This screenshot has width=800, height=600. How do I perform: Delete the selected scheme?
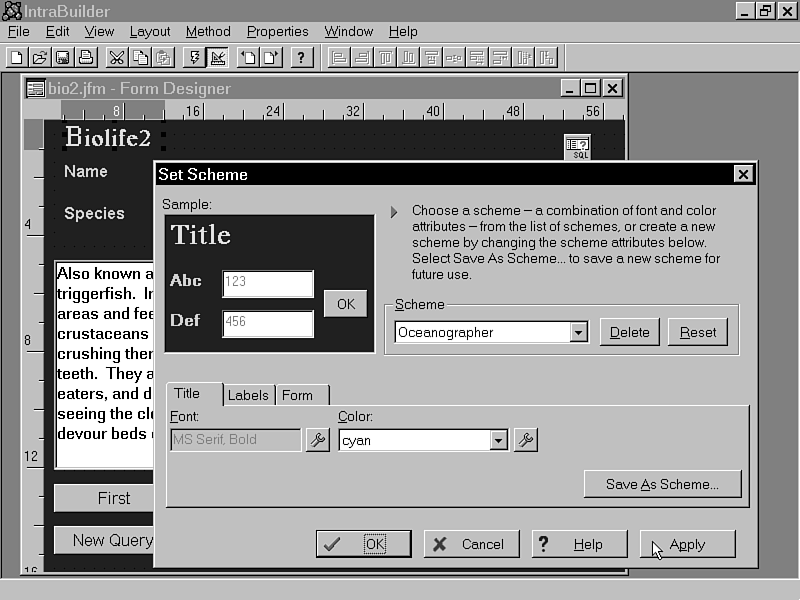click(629, 333)
